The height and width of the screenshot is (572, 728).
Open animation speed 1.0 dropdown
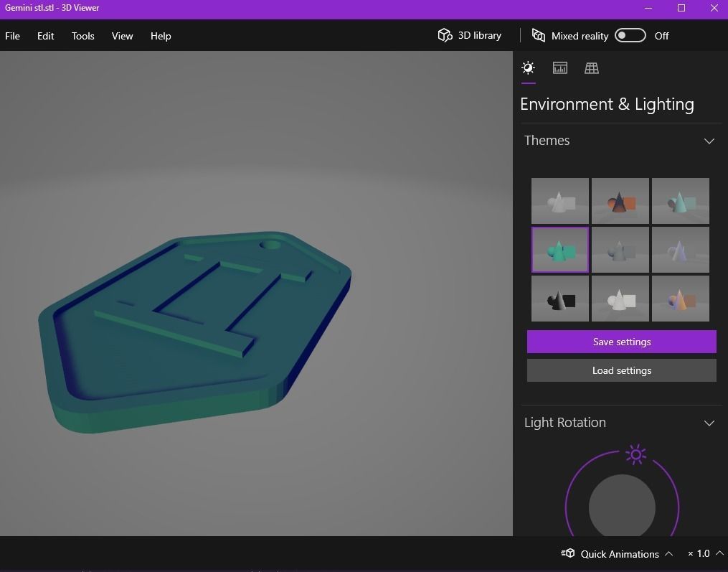[705, 553]
